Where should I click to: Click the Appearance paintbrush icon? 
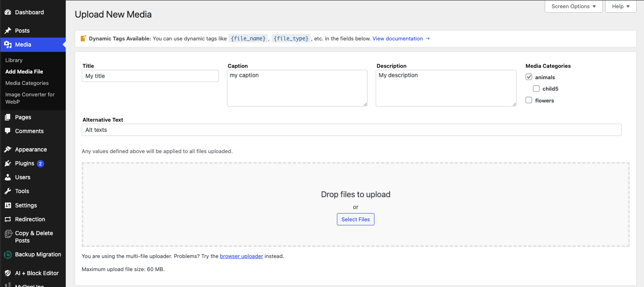(x=8, y=149)
